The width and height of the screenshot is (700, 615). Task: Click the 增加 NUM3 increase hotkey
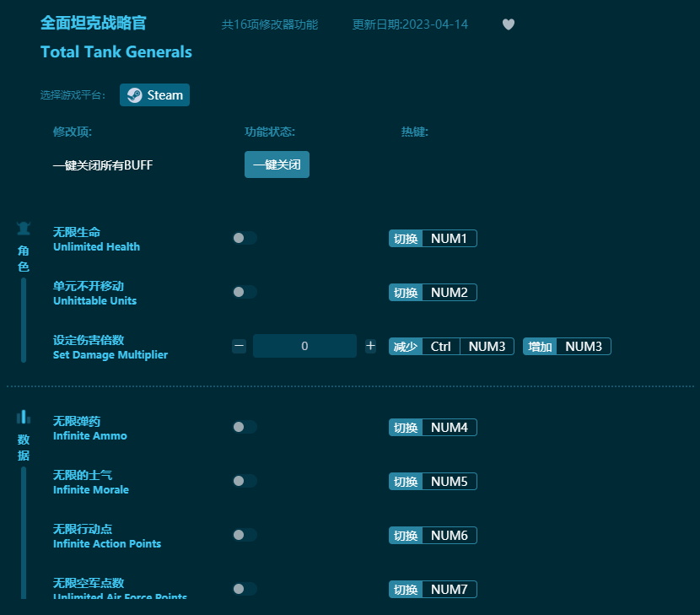coord(567,346)
